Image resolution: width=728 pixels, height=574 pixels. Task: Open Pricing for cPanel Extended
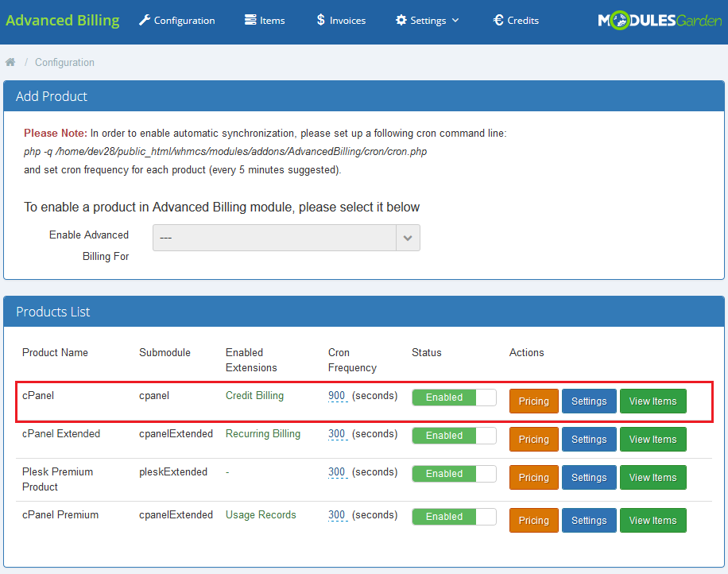point(534,440)
